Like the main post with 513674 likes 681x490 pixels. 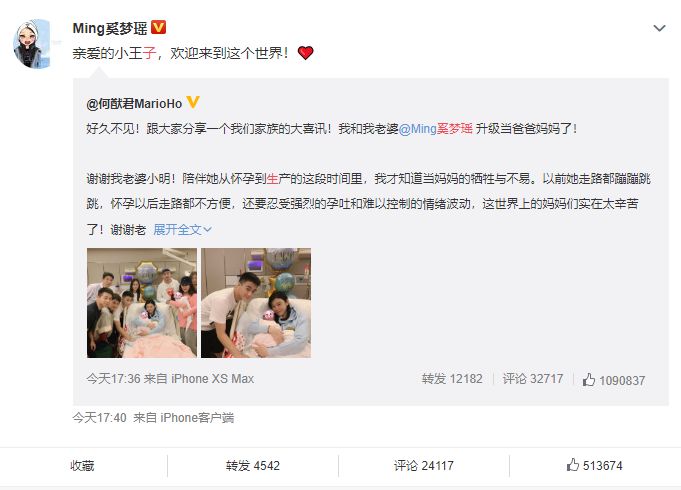[594, 465]
